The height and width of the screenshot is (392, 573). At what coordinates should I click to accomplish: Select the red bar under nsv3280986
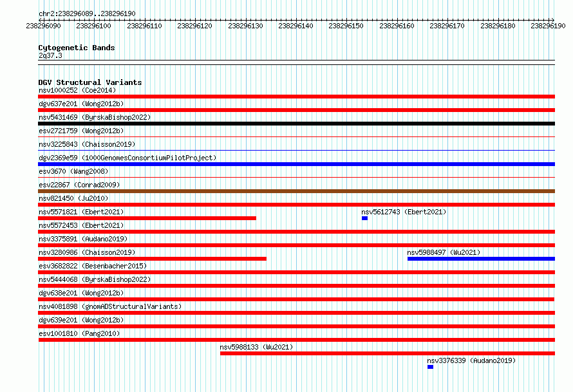point(152,259)
